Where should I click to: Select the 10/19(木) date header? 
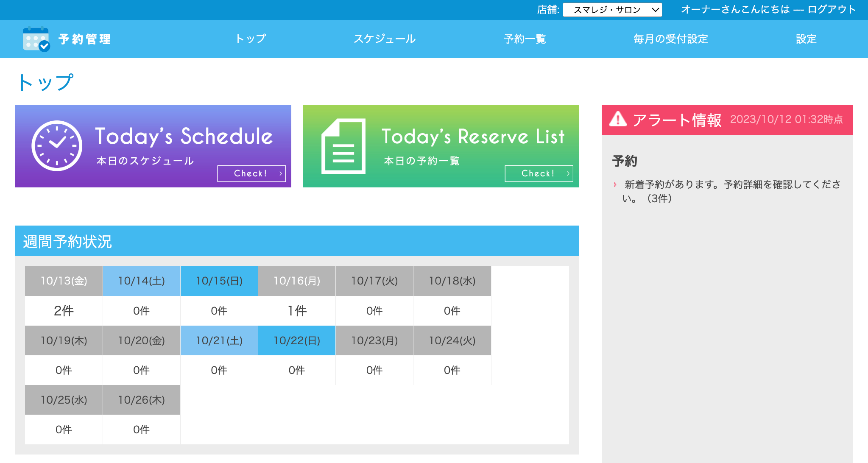pos(64,340)
